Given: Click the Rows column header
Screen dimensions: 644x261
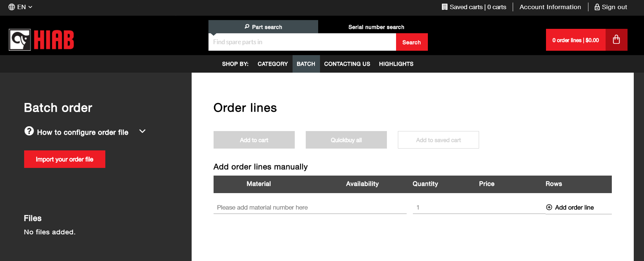Looking at the screenshot, I should (554, 184).
